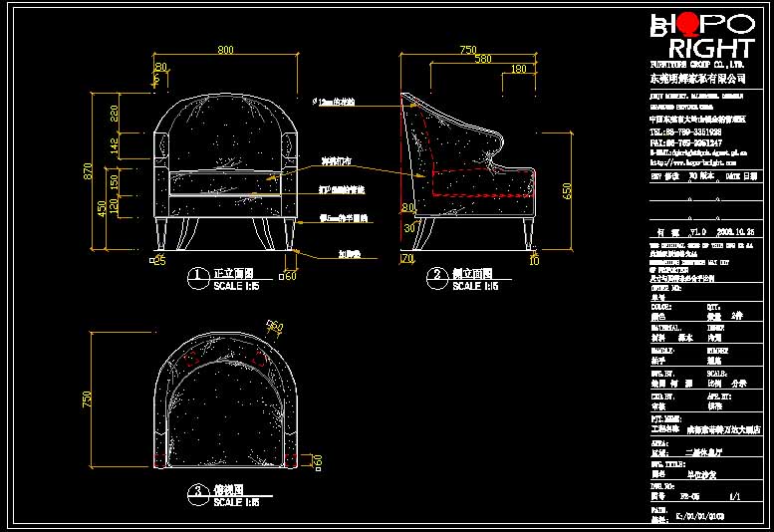Click the BHOPO RIGHT company logo
This screenshot has width=774, height=532.
703,36
